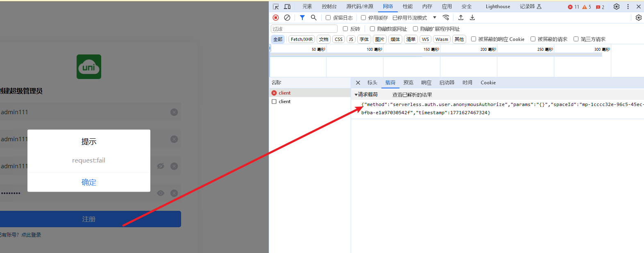The width and height of the screenshot is (644, 253).
Task: Click the inspect element picker icon
Action: (276, 7)
